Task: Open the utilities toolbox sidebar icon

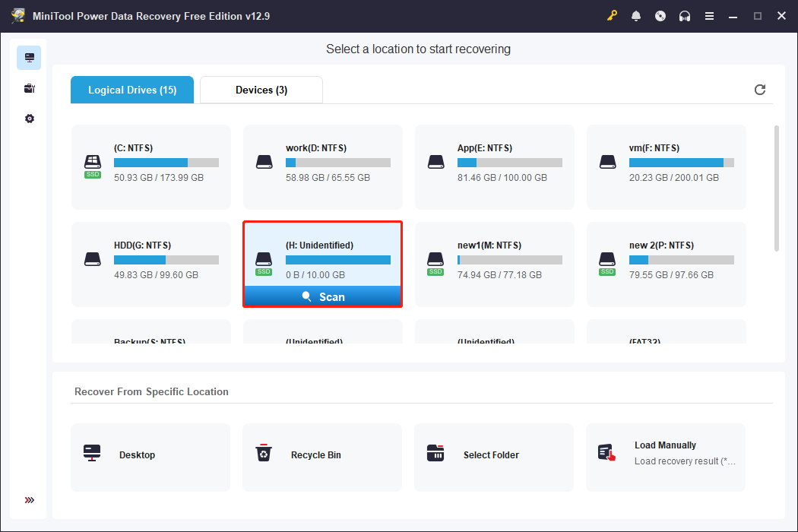Action: (x=29, y=88)
